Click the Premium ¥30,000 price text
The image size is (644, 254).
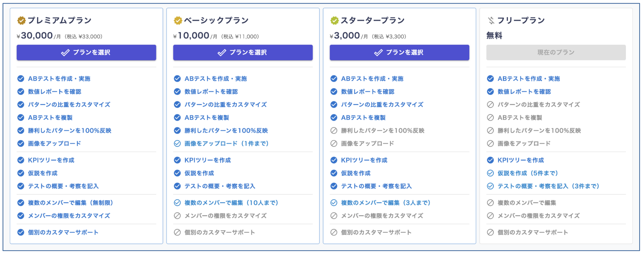pos(37,36)
